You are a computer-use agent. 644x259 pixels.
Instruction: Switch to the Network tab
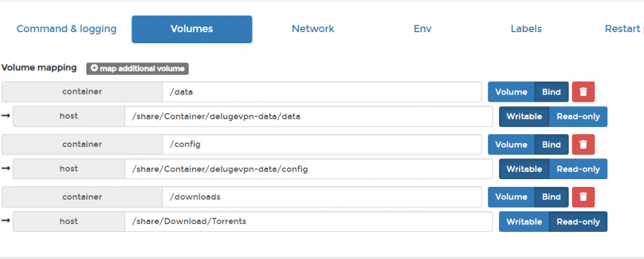313,29
